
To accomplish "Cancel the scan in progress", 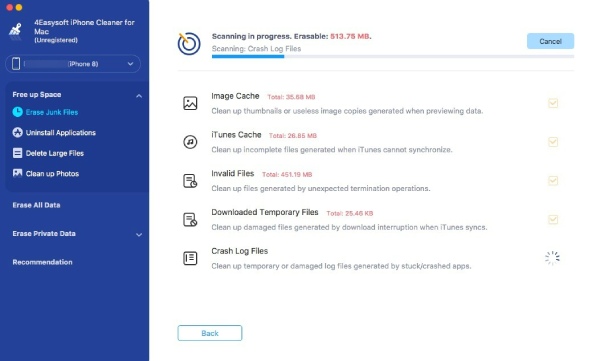I will tap(550, 41).
